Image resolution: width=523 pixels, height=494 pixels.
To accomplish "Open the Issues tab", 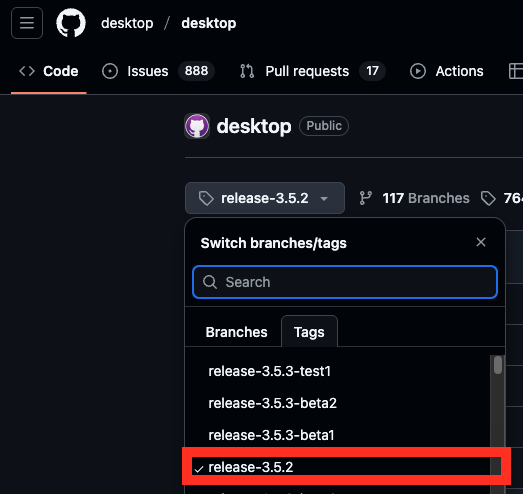I will pyautogui.click(x=158, y=71).
